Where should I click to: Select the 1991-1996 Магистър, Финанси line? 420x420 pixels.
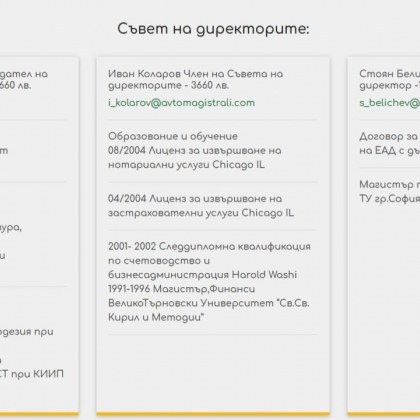[x=182, y=289]
